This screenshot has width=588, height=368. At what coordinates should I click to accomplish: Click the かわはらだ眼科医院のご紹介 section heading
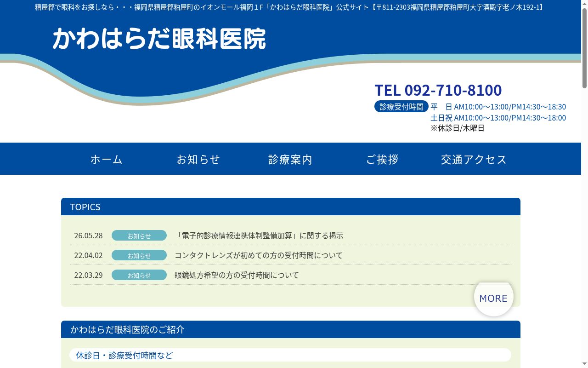[x=291, y=329]
